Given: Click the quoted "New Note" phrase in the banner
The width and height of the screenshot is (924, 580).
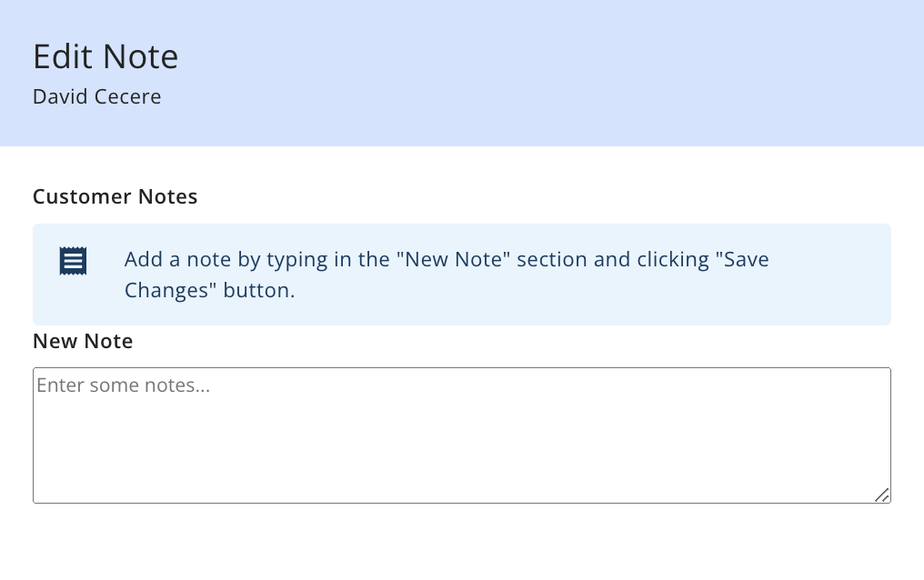Looking at the screenshot, I should click(x=453, y=260).
